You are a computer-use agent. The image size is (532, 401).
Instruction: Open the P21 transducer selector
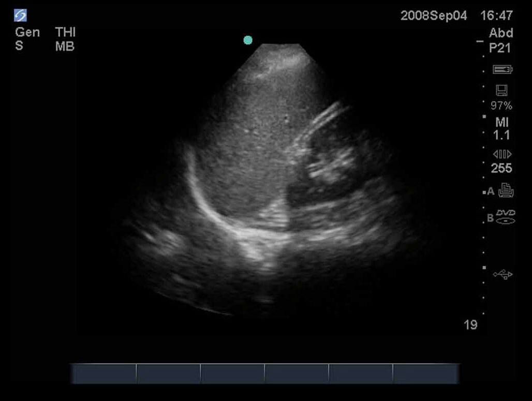point(501,48)
